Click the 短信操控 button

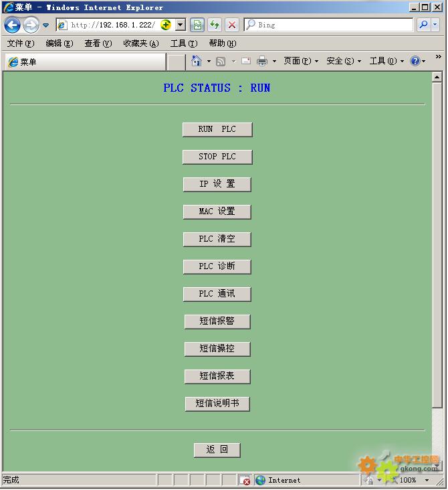(x=217, y=349)
